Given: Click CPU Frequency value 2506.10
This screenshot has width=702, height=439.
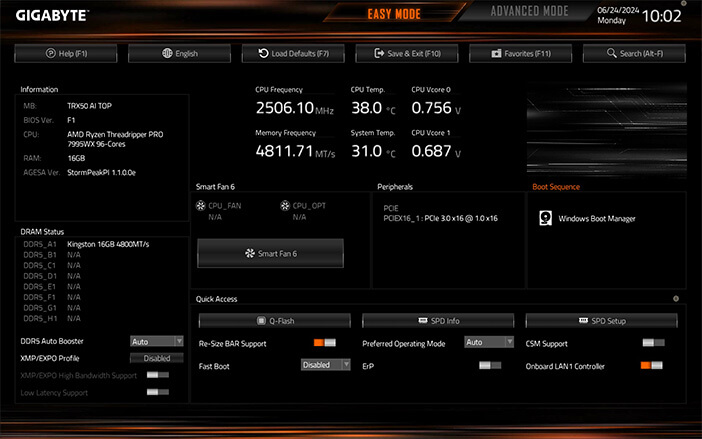Looking at the screenshot, I should coord(285,108).
